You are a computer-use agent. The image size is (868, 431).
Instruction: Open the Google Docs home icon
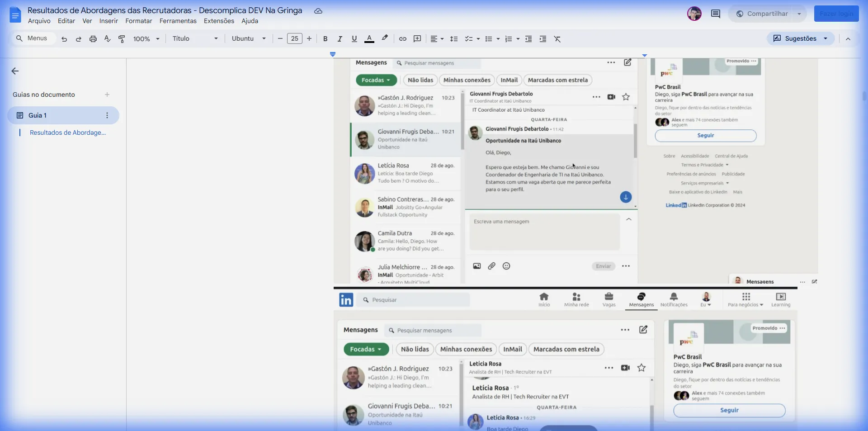coord(15,15)
